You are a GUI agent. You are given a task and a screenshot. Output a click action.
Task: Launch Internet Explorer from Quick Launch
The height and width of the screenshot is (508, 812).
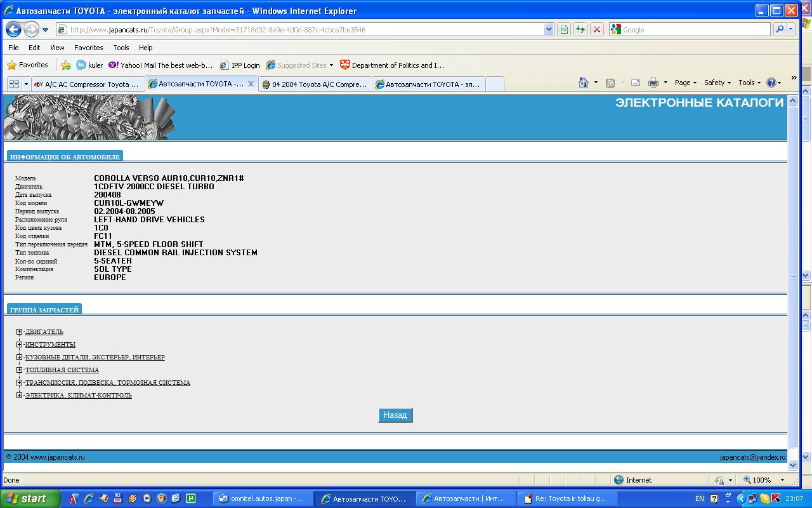point(89,498)
